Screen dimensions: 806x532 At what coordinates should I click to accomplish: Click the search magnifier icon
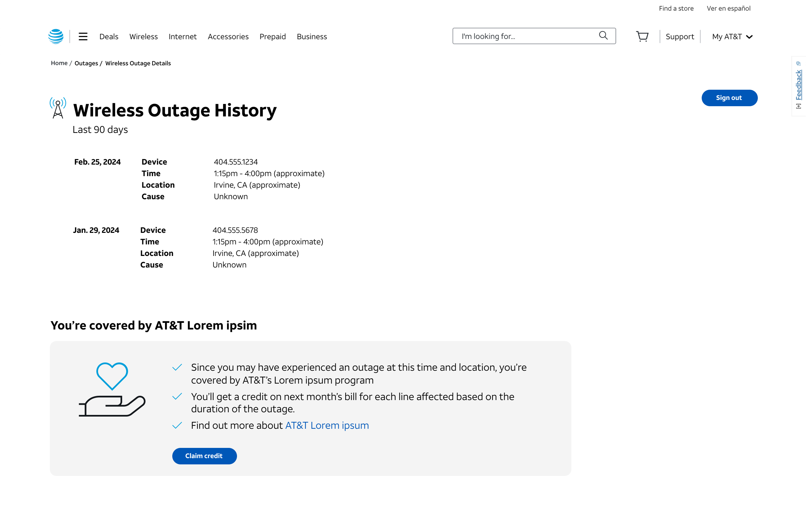tap(603, 36)
